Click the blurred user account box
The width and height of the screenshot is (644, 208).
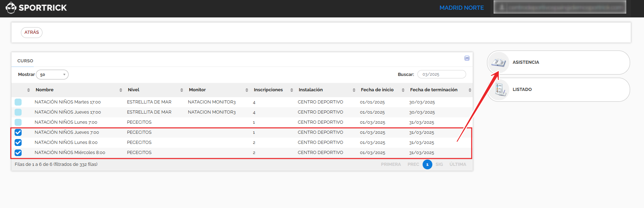pyautogui.click(x=560, y=7)
